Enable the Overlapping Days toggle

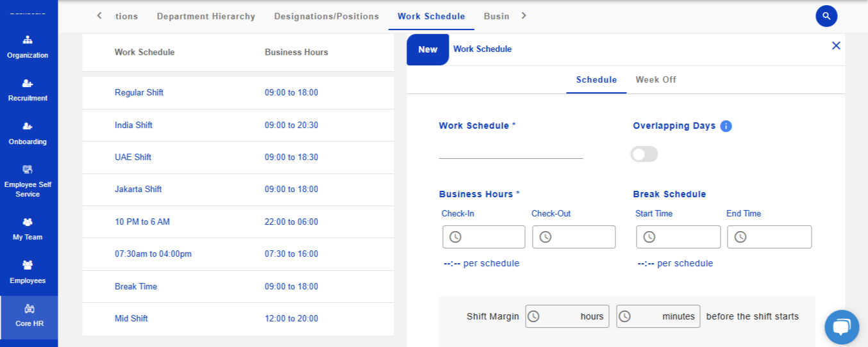pyautogui.click(x=644, y=154)
